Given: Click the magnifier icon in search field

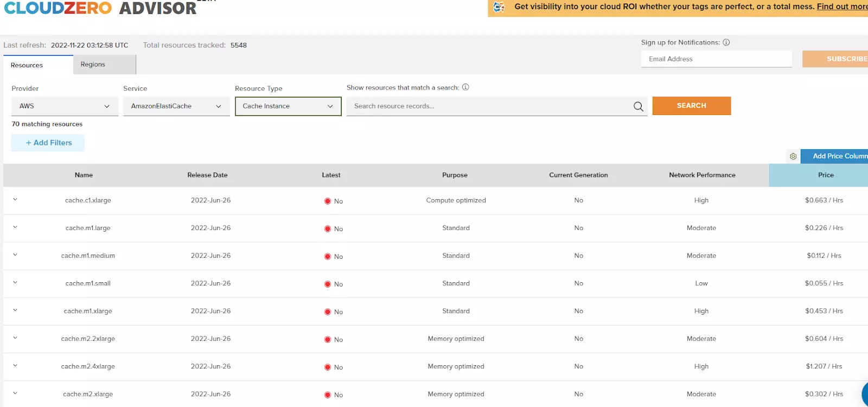Looking at the screenshot, I should click(639, 106).
